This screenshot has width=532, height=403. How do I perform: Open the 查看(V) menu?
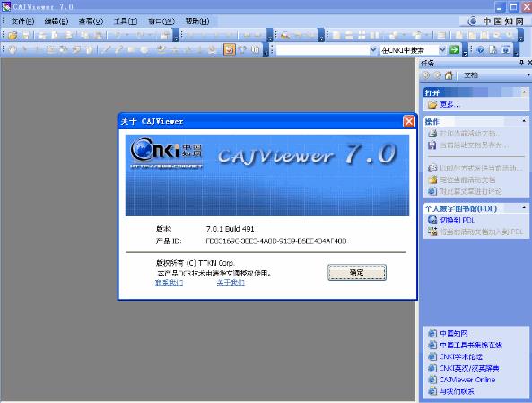coord(91,22)
